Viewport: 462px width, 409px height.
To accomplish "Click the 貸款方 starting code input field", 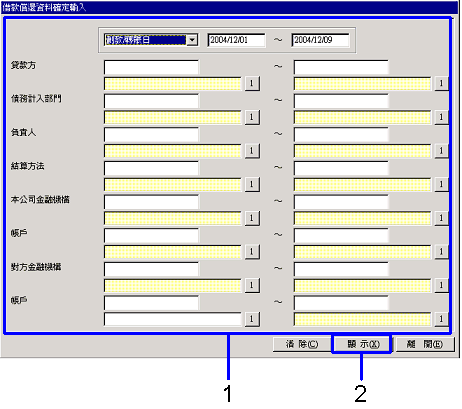I will point(151,67).
